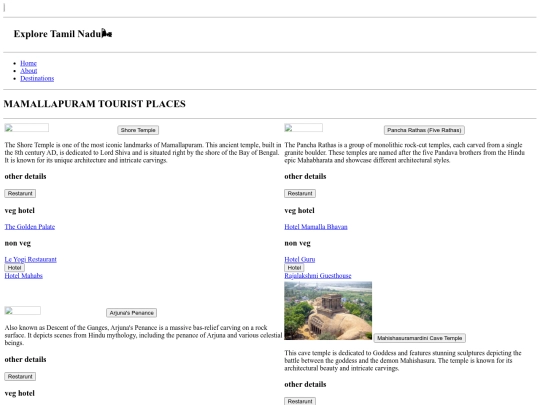
Task: Open the Hotel Mamalla Bhavan link
Action: pyautogui.click(x=316, y=227)
